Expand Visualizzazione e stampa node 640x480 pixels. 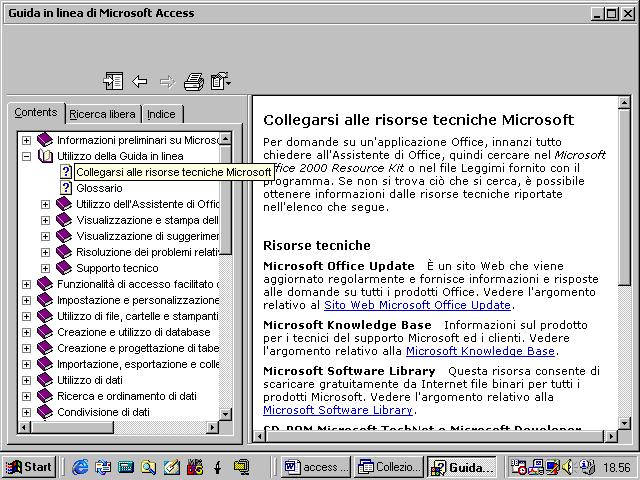point(45,220)
